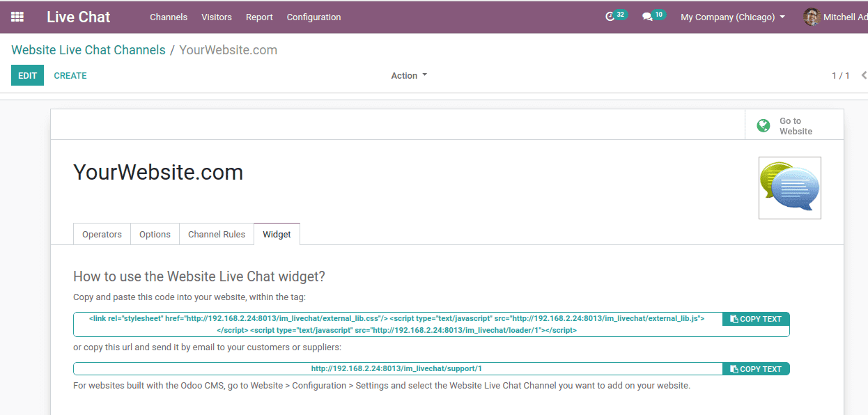Viewport: 868px width, 415px height.
Task: Click the EDIT button
Action: pos(27,75)
